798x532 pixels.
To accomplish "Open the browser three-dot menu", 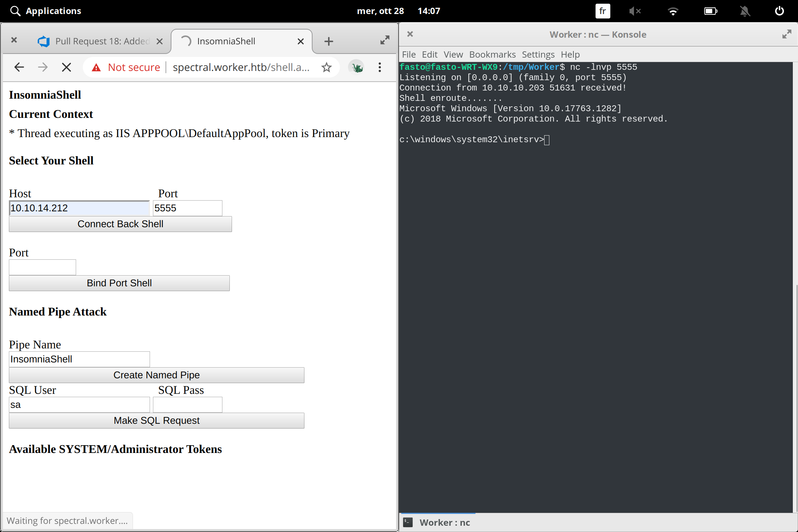I will [x=379, y=67].
